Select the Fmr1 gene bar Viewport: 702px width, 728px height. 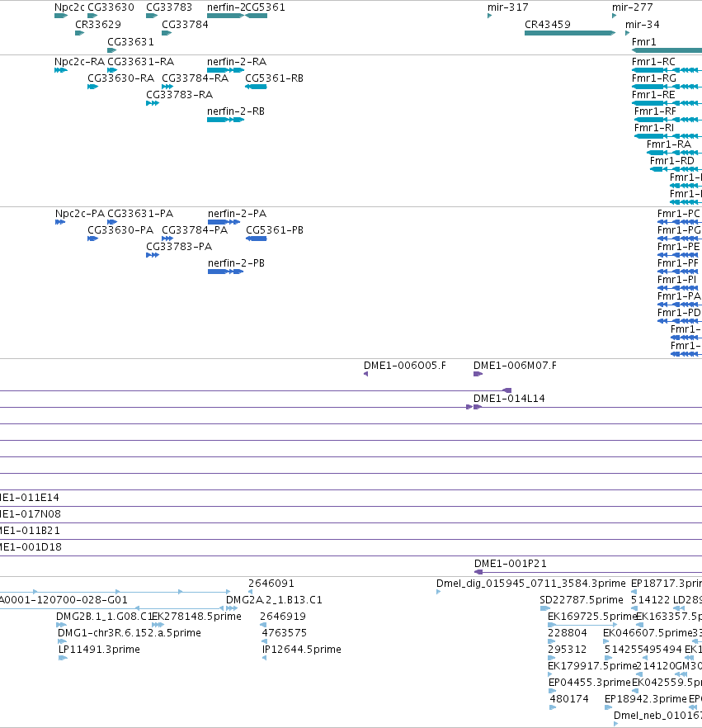(667, 50)
